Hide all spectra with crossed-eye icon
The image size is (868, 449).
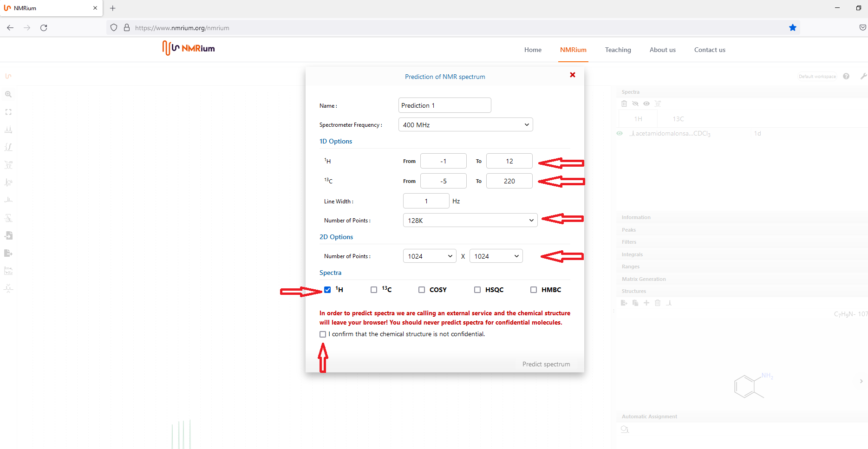[x=635, y=104]
